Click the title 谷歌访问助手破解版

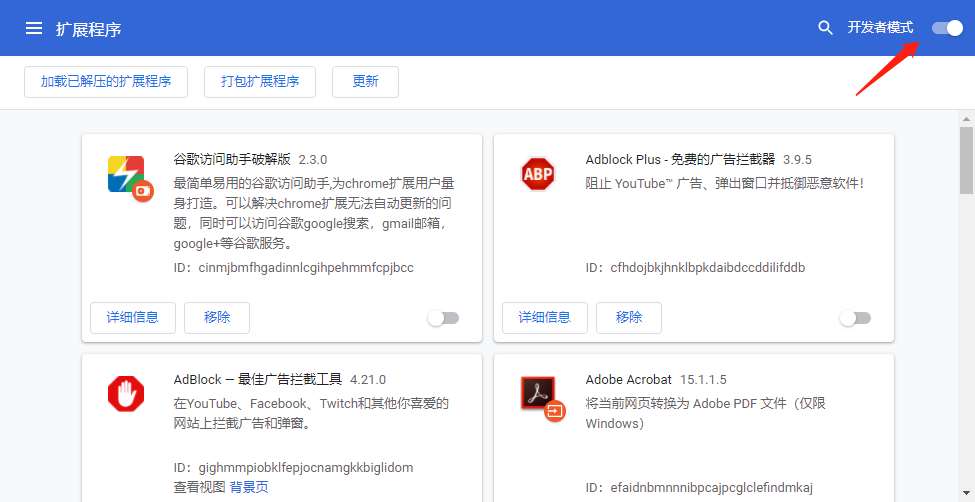coord(232,159)
